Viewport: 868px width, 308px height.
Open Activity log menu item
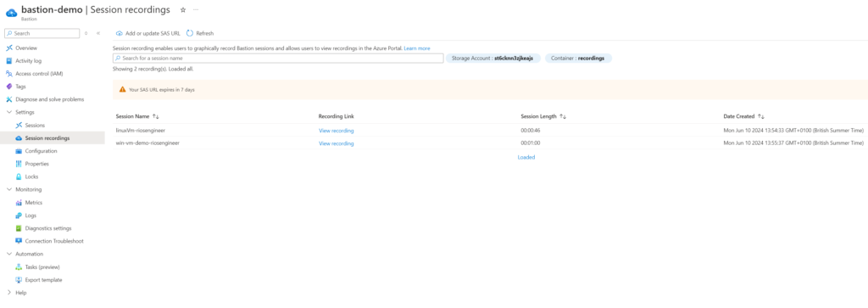coord(28,61)
